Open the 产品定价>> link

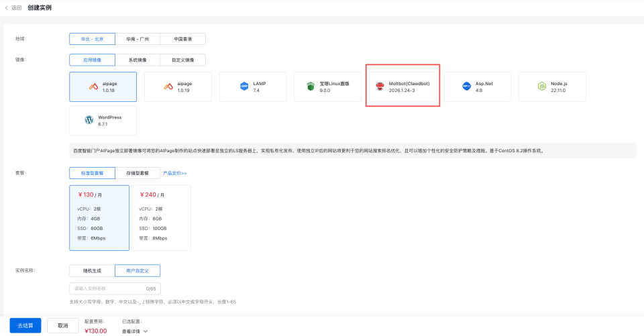pos(175,173)
